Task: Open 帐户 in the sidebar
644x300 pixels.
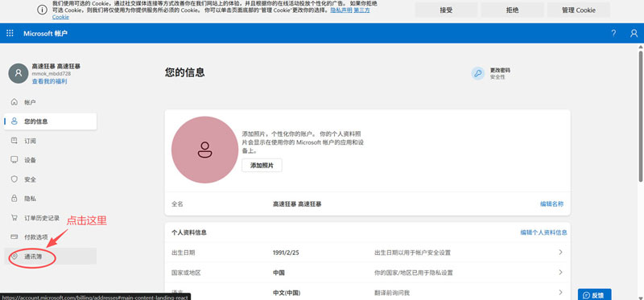Action: click(51, 102)
